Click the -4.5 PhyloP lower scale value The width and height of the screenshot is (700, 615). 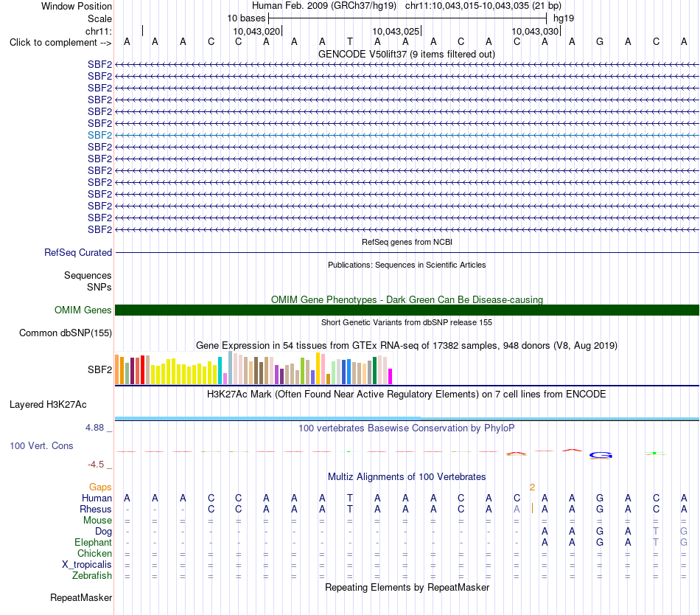point(96,465)
